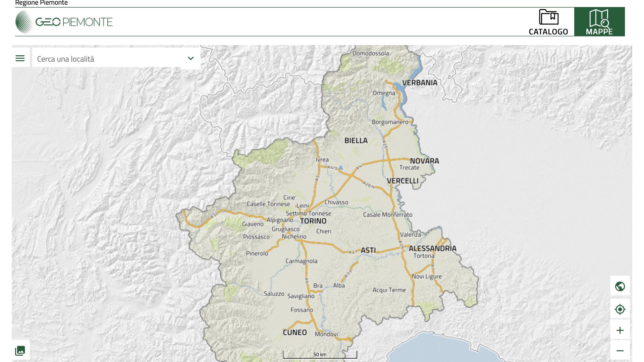Switch to the CATALOGO tab
This screenshot has width=644, height=362.
[x=548, y=32]
